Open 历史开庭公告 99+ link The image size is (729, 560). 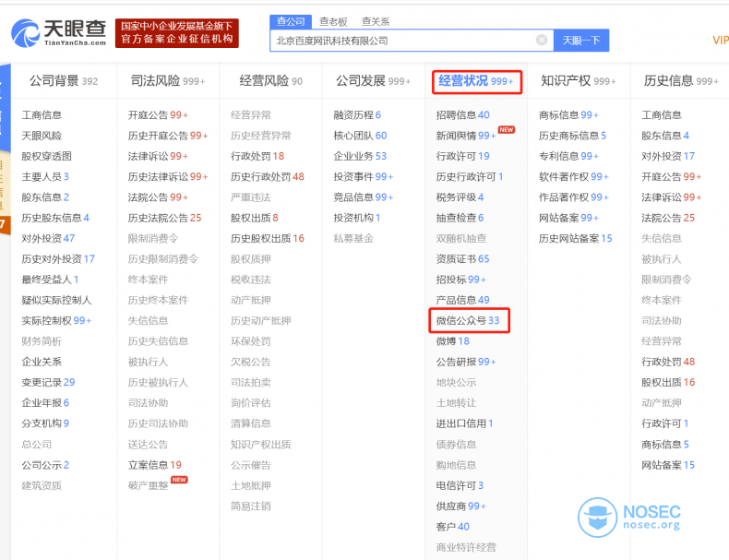[168, 136]
